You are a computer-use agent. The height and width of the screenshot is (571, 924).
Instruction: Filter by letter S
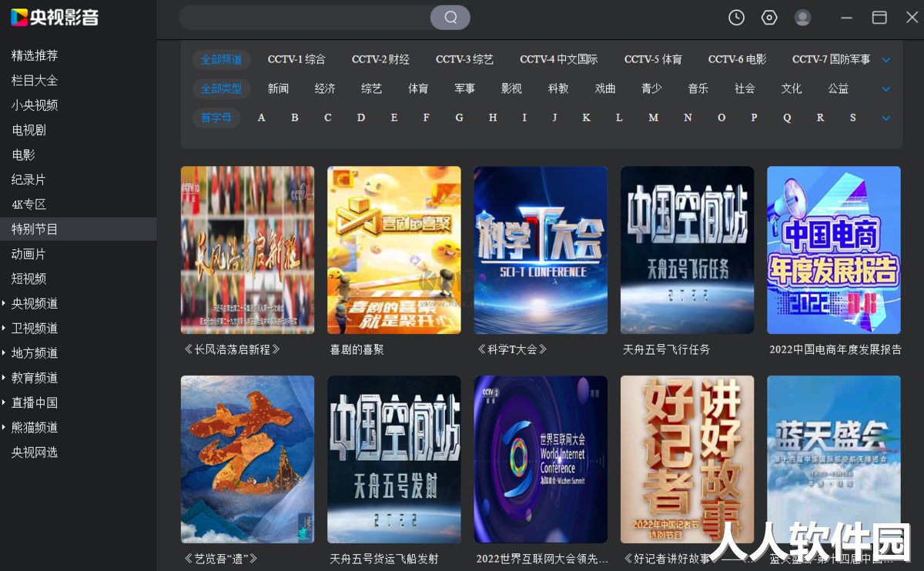click(x=852, y=118)
